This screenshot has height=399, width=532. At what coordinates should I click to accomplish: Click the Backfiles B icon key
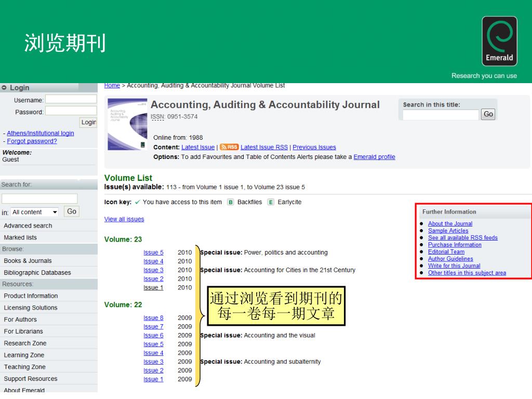230,202
